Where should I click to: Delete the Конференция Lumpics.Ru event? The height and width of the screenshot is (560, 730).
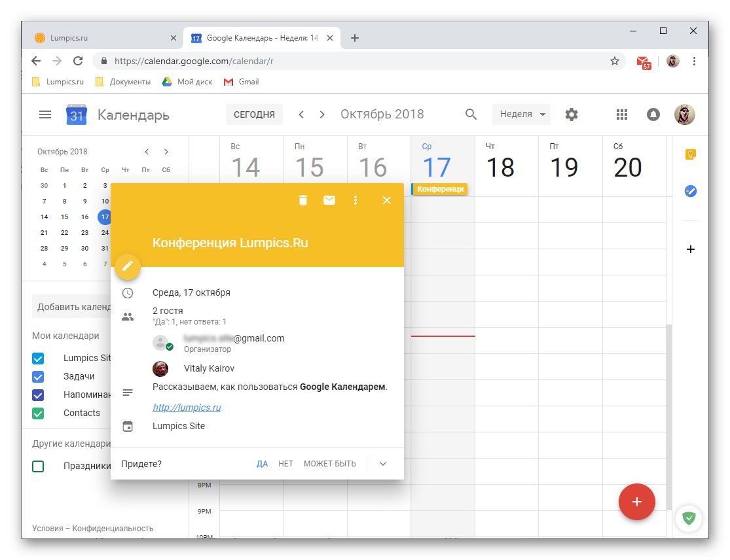coord(302,200)
